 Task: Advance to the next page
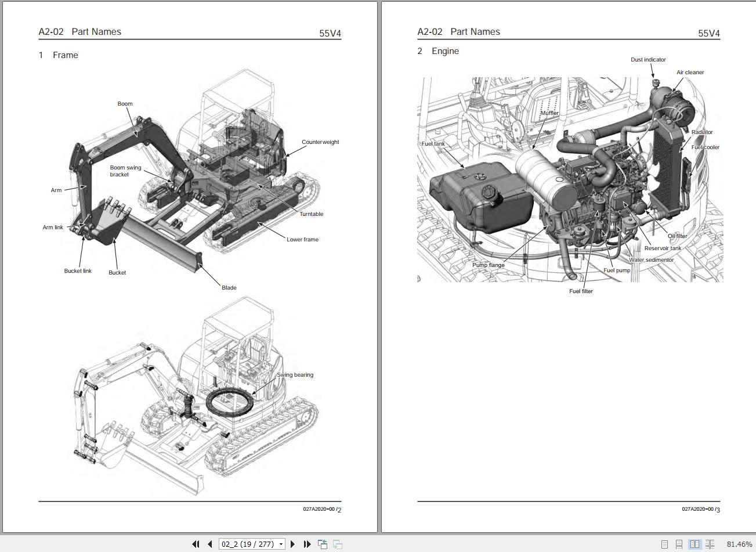pyautogui.click(x=293, y=544)
